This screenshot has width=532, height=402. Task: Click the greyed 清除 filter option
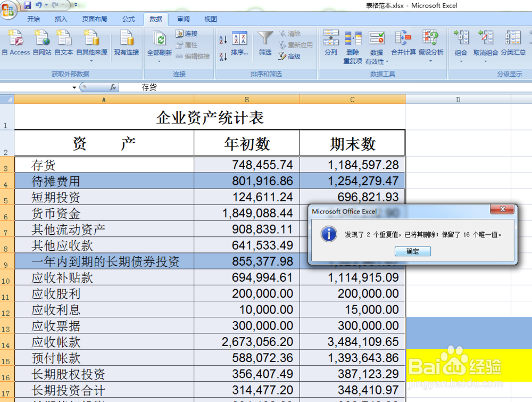click(x=290, y=33)
